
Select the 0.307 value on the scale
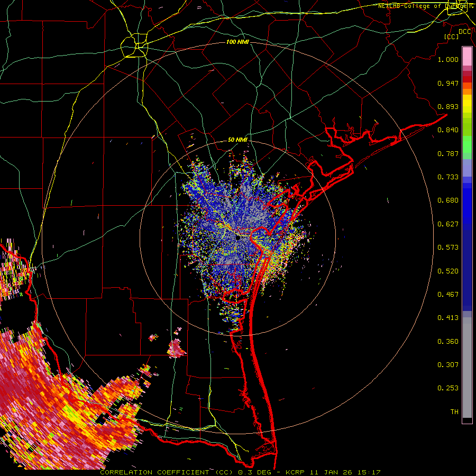pos(448,364)
